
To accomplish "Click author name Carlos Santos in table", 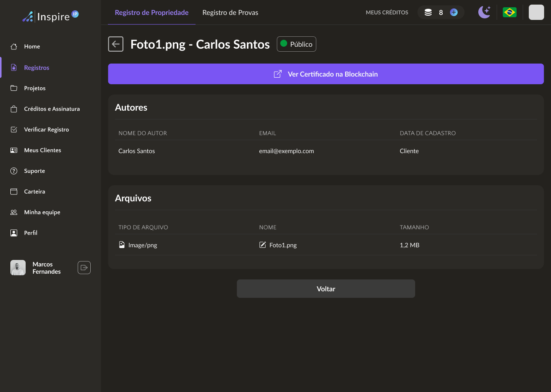I will pos(137,151).
